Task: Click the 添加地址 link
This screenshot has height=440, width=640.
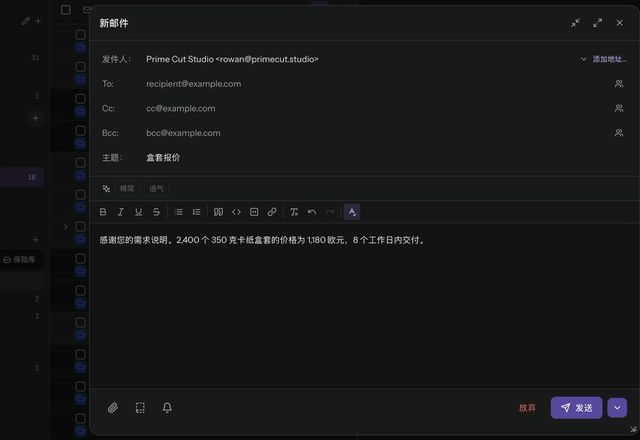Action: pyautogui.click(x=609, y=59)
